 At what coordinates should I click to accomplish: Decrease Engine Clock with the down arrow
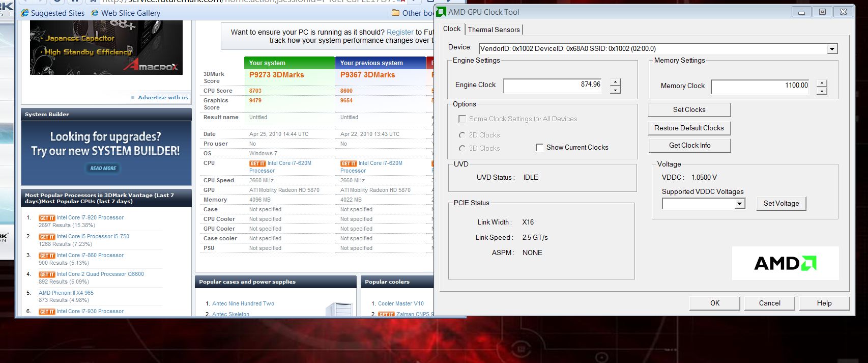coord(615,90)
